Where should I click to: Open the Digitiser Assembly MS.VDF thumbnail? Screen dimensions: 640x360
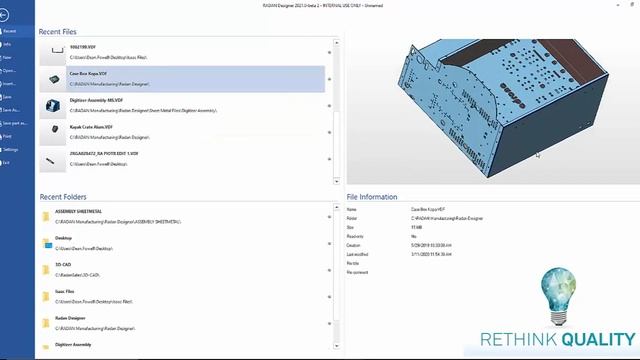pyautogui.click(x=53, y=106)
